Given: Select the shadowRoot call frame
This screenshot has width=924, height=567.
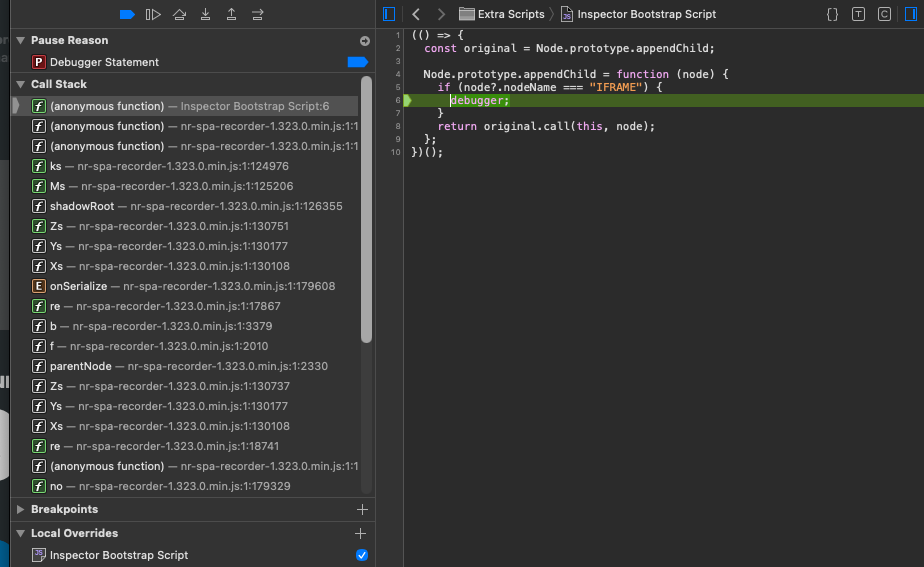Looking at the screenshot, I should [185, 206].
